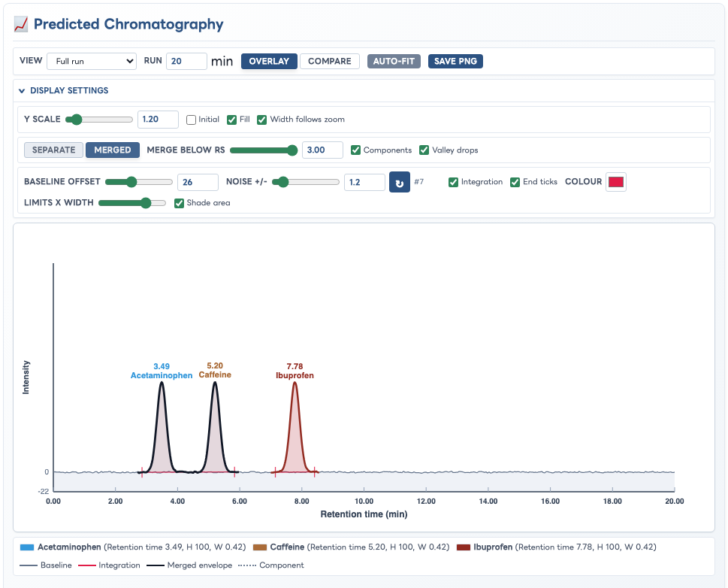728x588 pixels.
Task: Uncheck the Fill checkbox
Action: (x=231, y=120)
